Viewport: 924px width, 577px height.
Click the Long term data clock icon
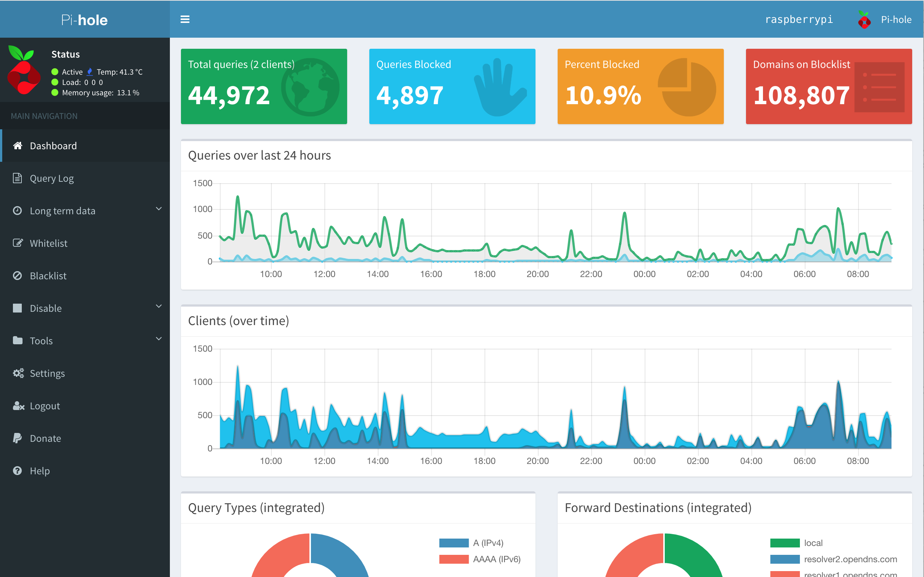click(x=17, y=210)
